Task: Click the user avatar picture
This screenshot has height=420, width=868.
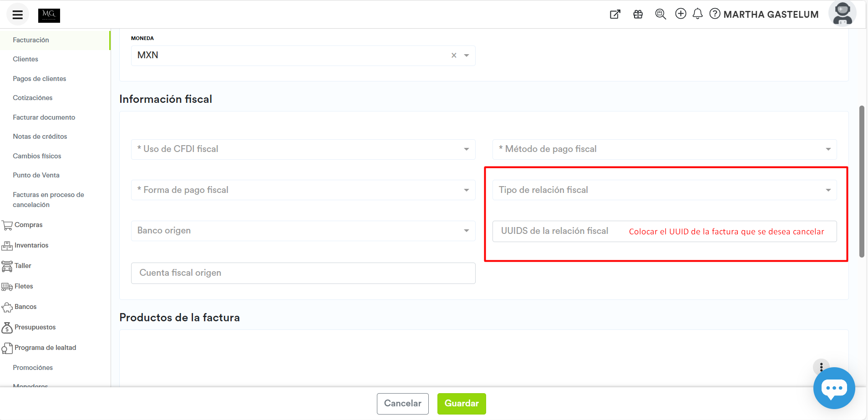Action: click(x=842, y=14)
